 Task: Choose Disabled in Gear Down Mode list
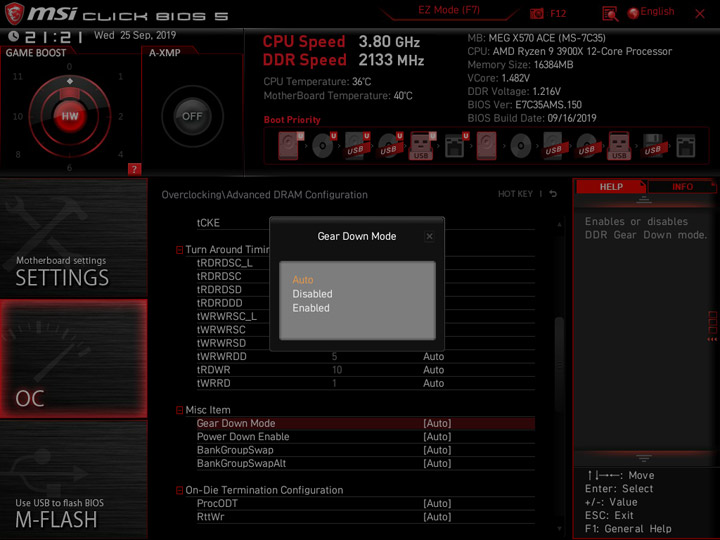click(312, 294)
